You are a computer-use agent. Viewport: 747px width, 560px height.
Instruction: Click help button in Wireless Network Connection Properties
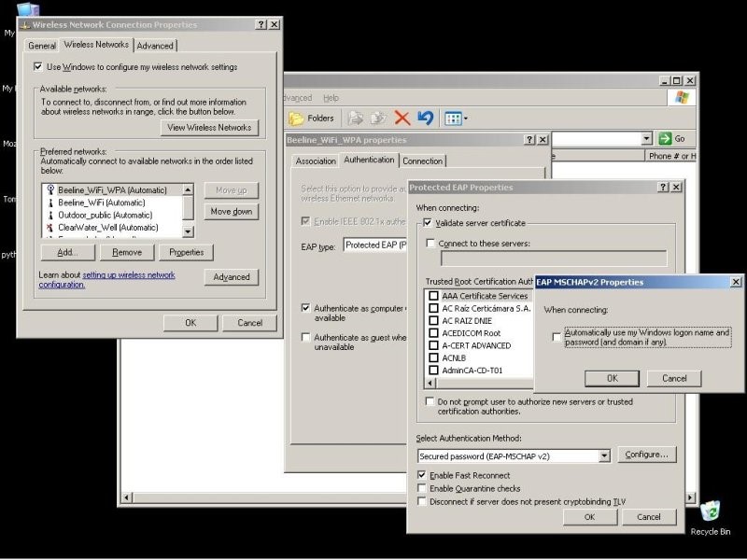coord(261,24)
